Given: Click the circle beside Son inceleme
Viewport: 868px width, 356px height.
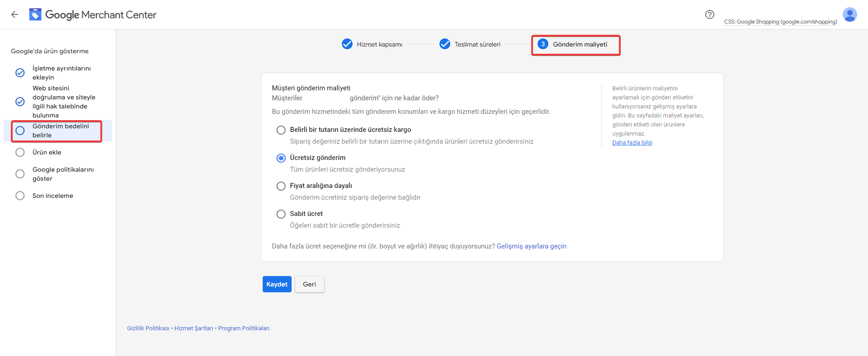Looking at the screenshot, I should (20, 196).
